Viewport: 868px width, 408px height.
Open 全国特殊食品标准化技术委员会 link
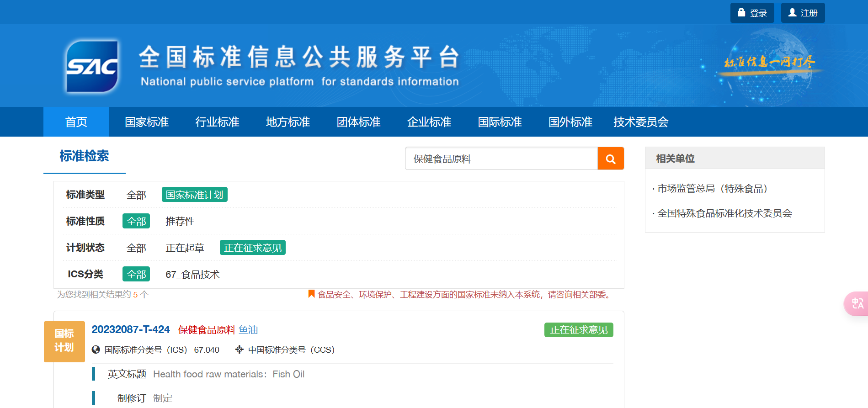point(724,213)
